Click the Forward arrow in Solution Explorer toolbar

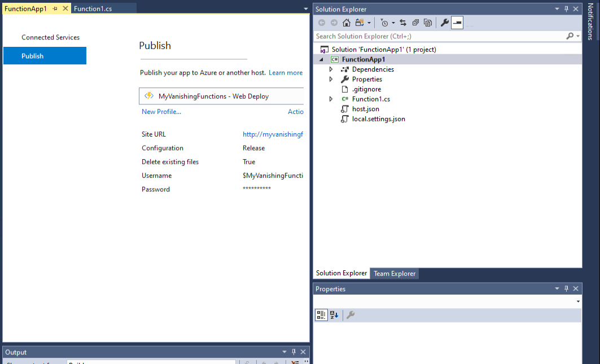(334, 23)
